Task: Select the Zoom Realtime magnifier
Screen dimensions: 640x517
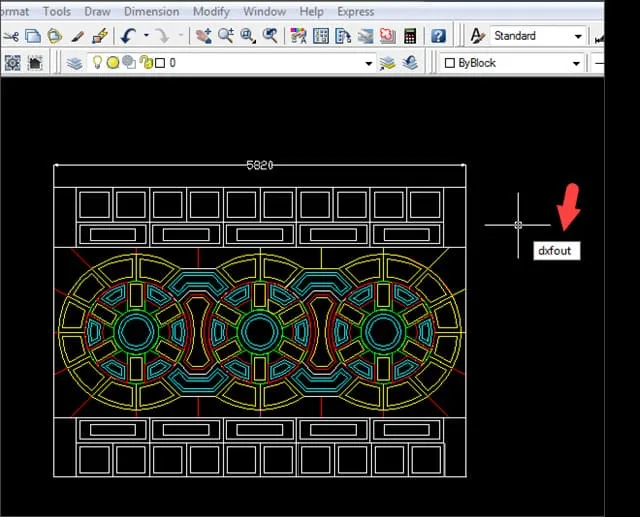Action: click(226, 36)
